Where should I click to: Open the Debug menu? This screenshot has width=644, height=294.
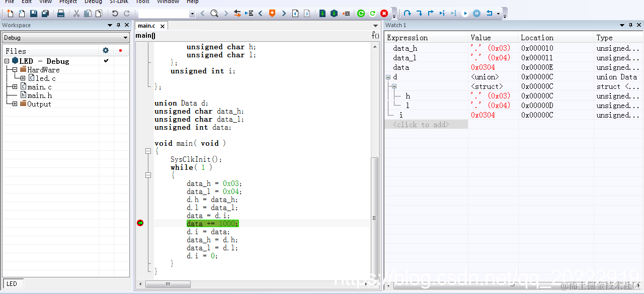[93, 2]
